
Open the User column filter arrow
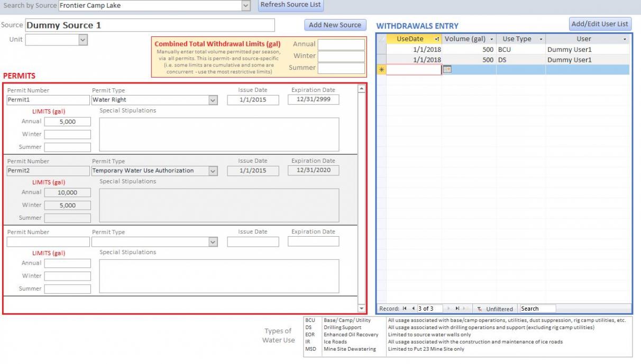(625, 39)
